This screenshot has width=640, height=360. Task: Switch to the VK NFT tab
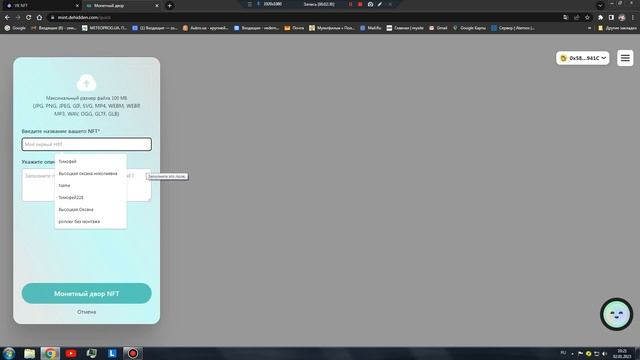coord(41,6)
